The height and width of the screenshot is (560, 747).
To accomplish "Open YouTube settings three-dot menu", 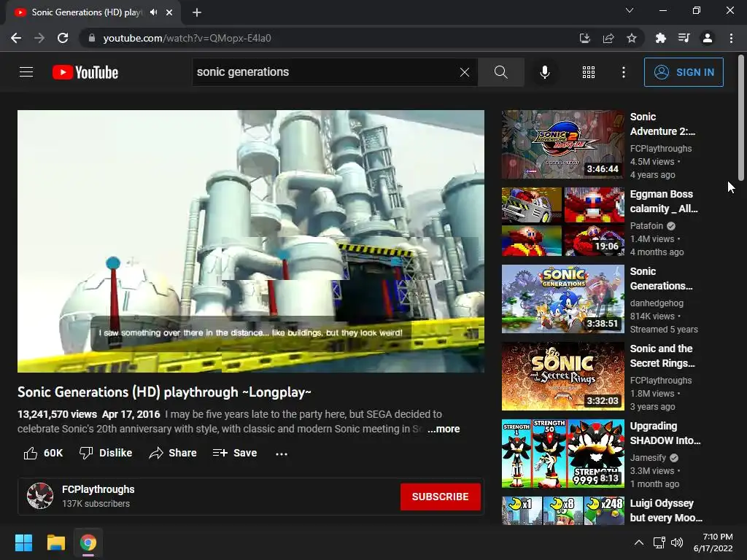I will (624, 72).
